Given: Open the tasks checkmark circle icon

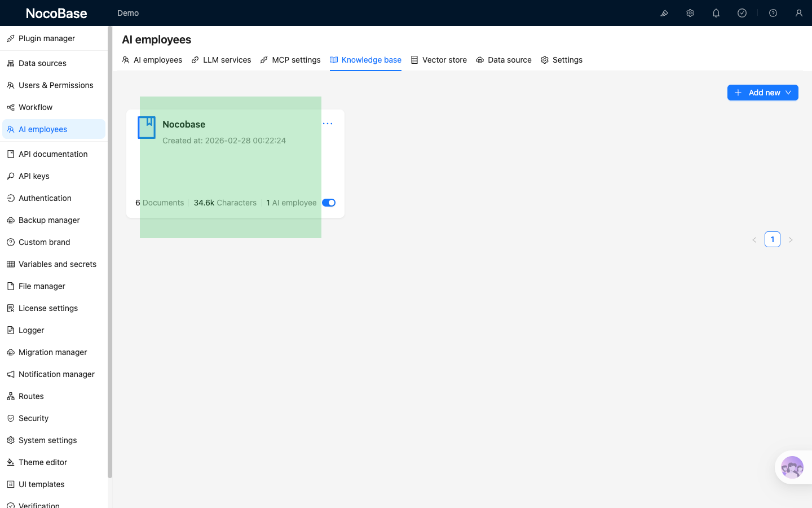Looking at the screenshot, I should [x=742, y=13].
